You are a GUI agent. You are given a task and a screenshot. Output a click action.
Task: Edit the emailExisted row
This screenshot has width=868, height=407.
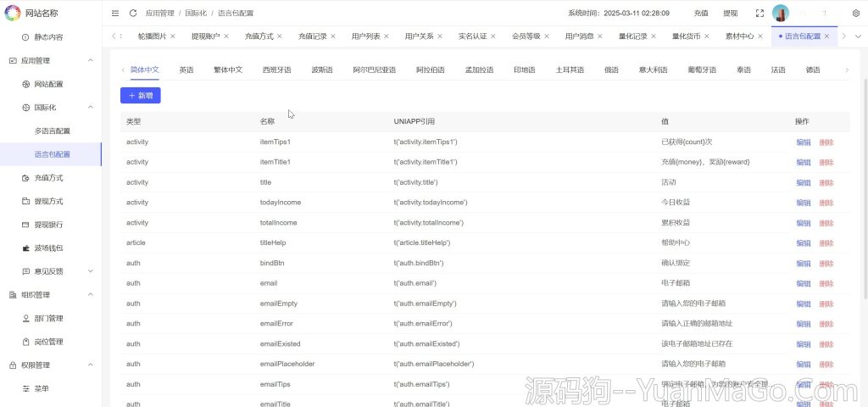(804, 344)
